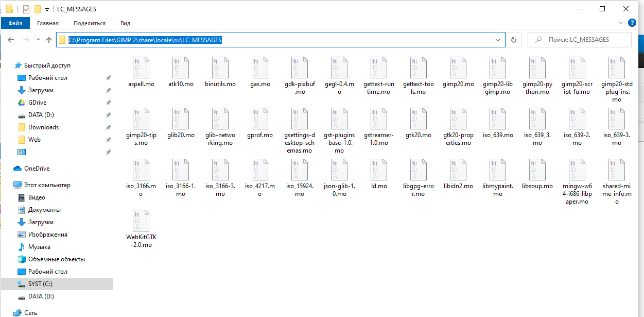Screen dimensions: 644x317
Task: Open Рабочий стол under Quick Access
Action: point(48,78)
